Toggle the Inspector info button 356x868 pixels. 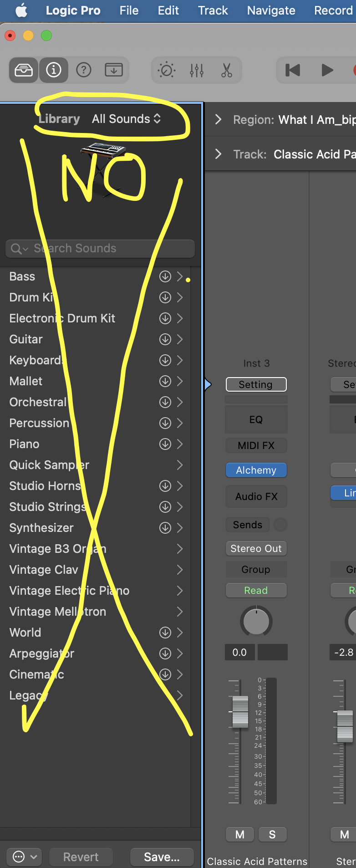pyautogui.click(x=54, y=70)
